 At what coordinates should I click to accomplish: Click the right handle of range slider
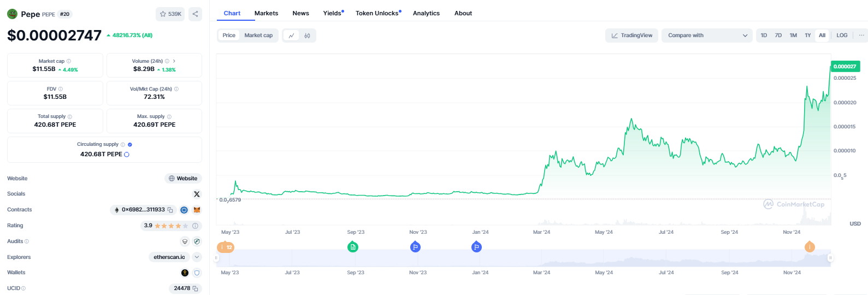click(830, 258)
